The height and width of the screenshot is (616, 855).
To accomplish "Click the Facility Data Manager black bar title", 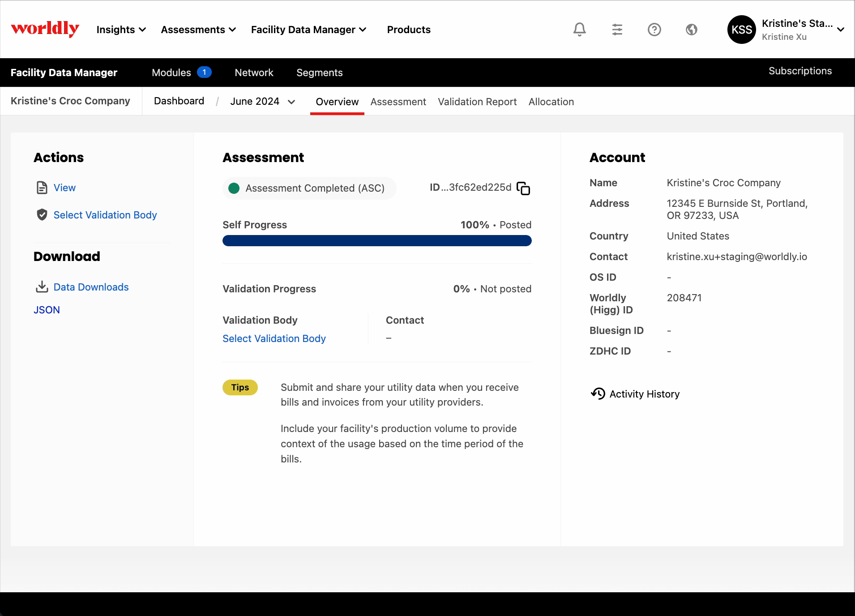I will [64, 73].
